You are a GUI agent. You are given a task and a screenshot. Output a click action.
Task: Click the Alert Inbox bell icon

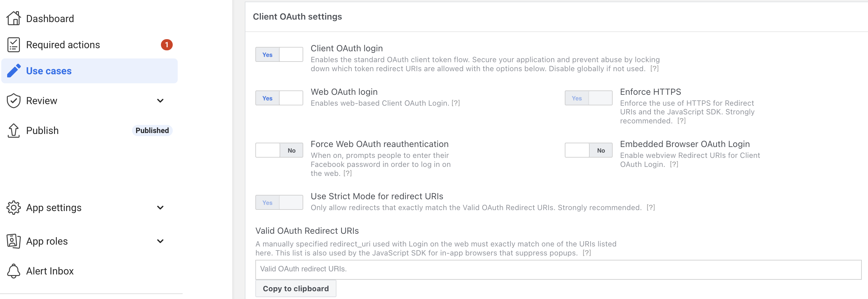[13, 271]
